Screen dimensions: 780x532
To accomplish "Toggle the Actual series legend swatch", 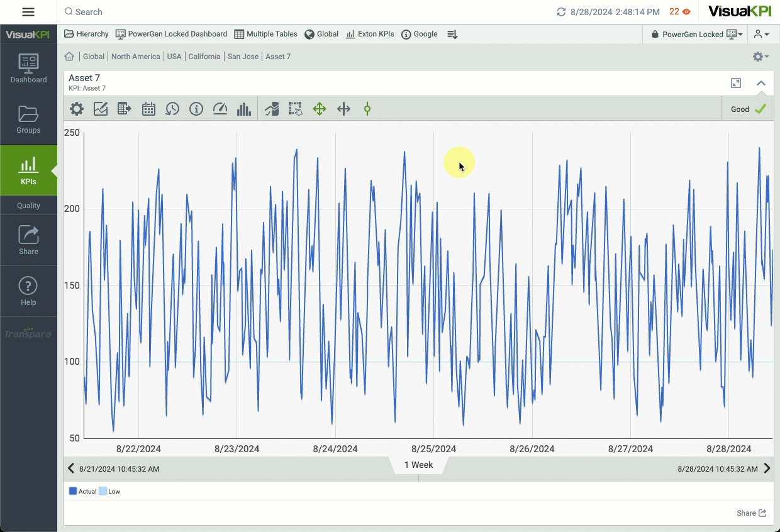I will coord(73,491).
